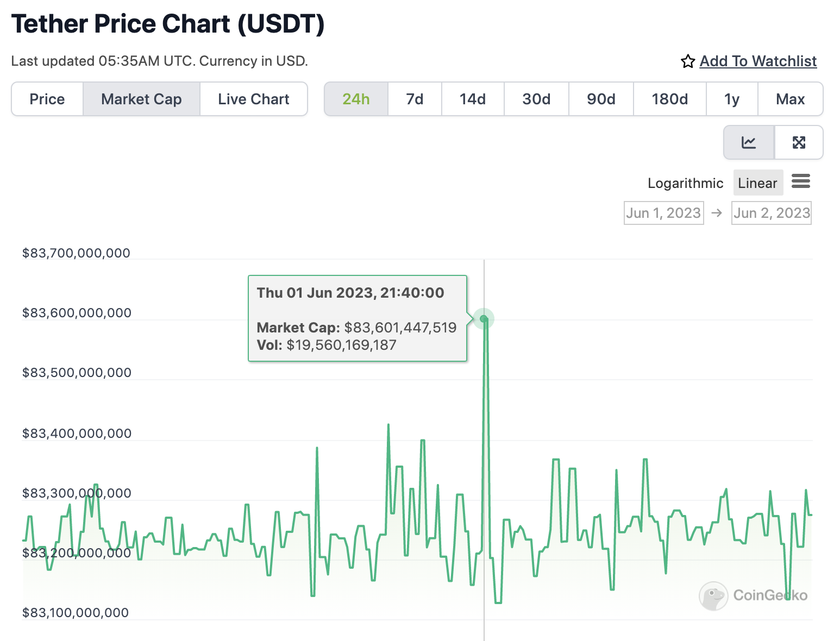840x641 pixels.
Task: Open the Jun 2, 2023 end date picker
Action: click(772, 213)
